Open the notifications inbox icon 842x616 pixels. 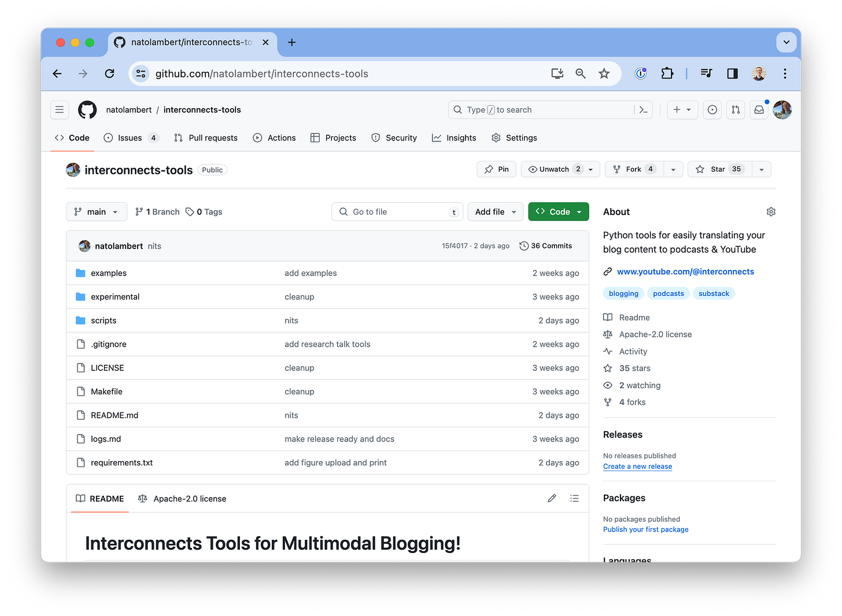759,110
